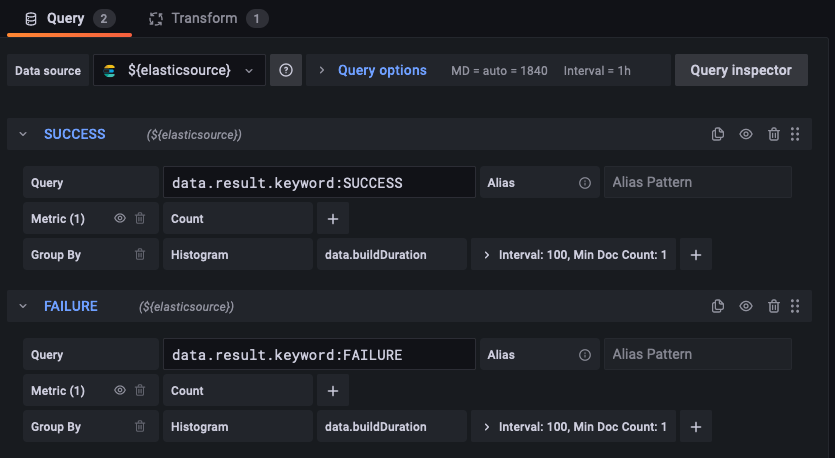
Task: Click the Elasticsearch data source logo
Action: tap(110, 70)
